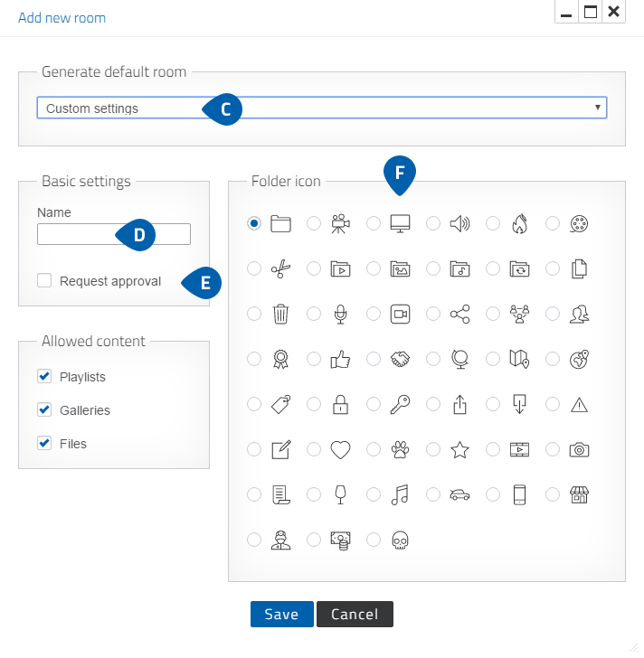The image size is (644, 658).
Task: Uncheck the Playlists checkbox
Action: coord(44,376)
